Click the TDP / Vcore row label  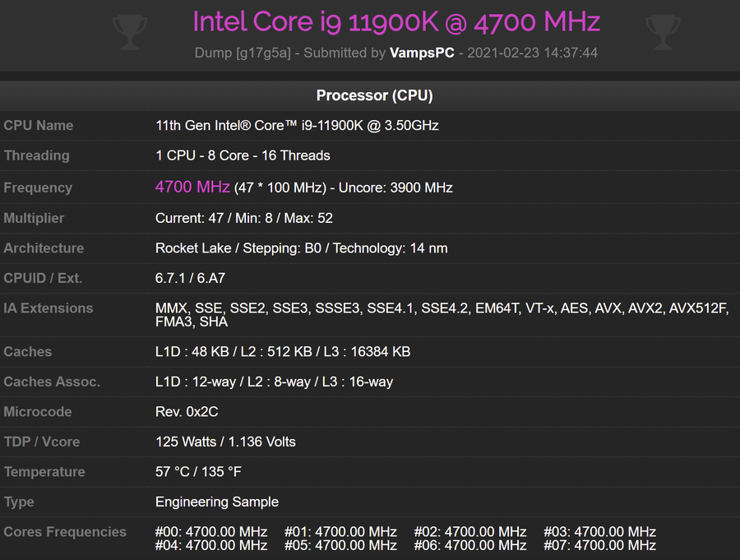[42, 442]
